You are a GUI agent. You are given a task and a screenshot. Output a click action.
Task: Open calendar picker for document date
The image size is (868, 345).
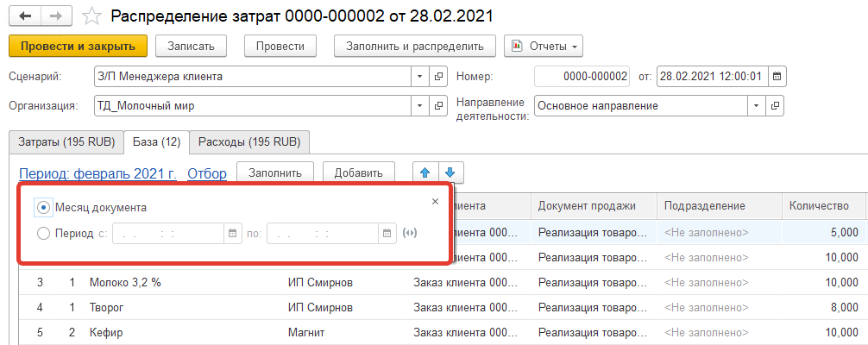pos(777,77)
